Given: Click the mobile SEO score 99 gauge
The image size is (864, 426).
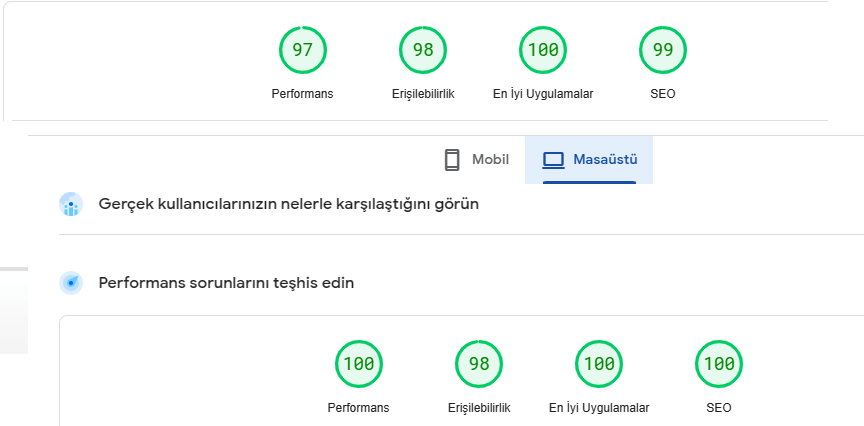Looking at the screenshot, I should 663,50.
